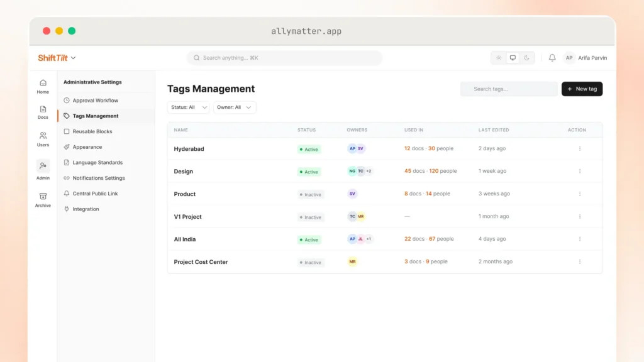The width and height of the screenshot is (644, 362).
Task: Click Active status badge for Hyderabad
Action: pyautogui.click(x=309, y=150)
